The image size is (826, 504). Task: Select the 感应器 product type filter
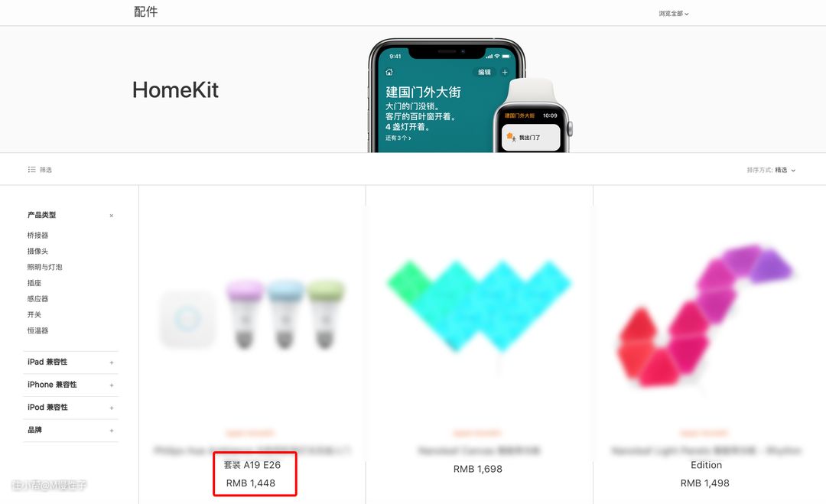coord(38,298)
